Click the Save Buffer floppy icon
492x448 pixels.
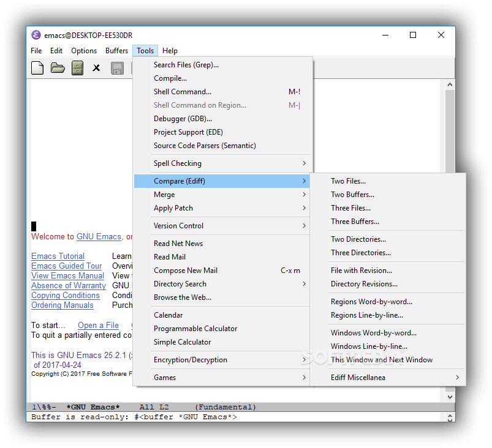click(x=118, y=68)
